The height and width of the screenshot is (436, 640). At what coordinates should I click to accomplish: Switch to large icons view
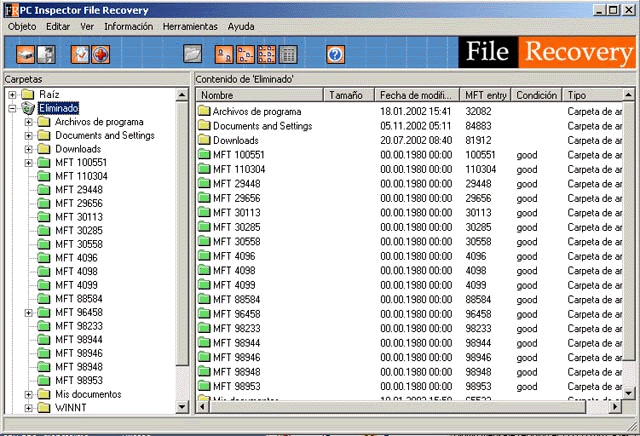224,54
